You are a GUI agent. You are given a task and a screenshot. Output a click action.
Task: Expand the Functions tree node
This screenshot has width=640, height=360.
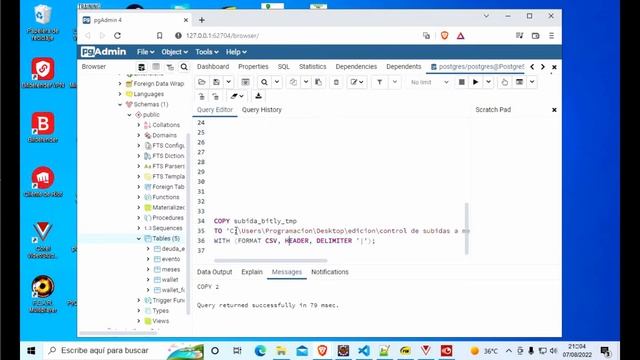[139, 197]
